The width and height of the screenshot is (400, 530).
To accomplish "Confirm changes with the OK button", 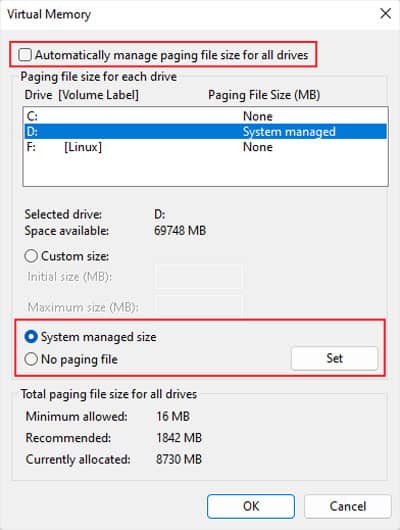I will pyautogui.click(x=251, y=506).
